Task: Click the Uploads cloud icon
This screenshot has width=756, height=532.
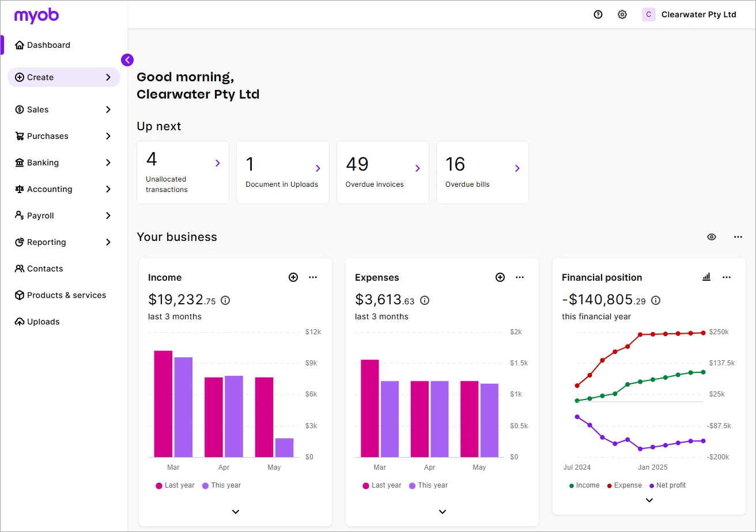Action: click(x=20, y=322)
